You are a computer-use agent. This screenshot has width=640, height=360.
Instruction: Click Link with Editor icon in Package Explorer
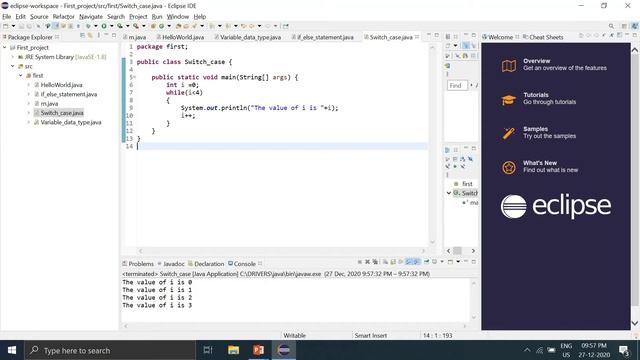click(x=90, y=36)
